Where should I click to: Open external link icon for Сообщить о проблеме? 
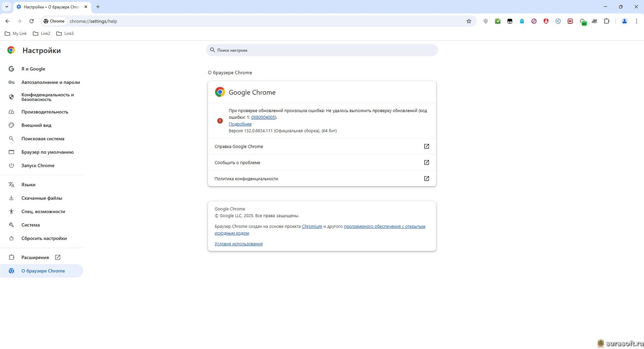[x=426, y=163]
